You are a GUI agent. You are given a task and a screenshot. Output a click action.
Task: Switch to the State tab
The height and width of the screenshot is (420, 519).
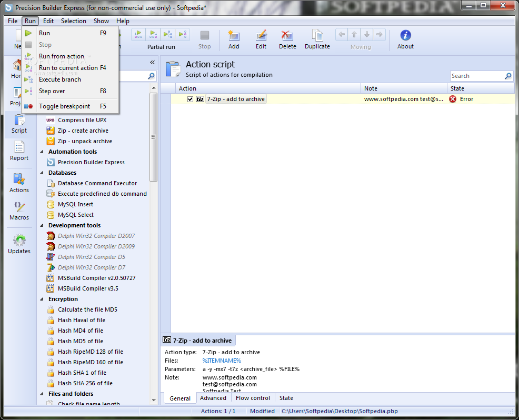pyautogui.click(x=286, y=398)
